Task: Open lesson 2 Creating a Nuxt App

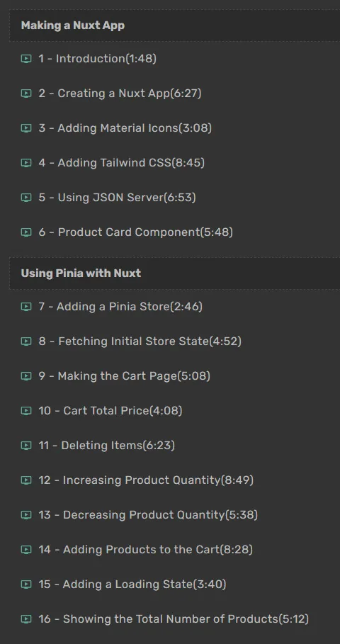Action: pyautogui.click(x=120, y=94)
